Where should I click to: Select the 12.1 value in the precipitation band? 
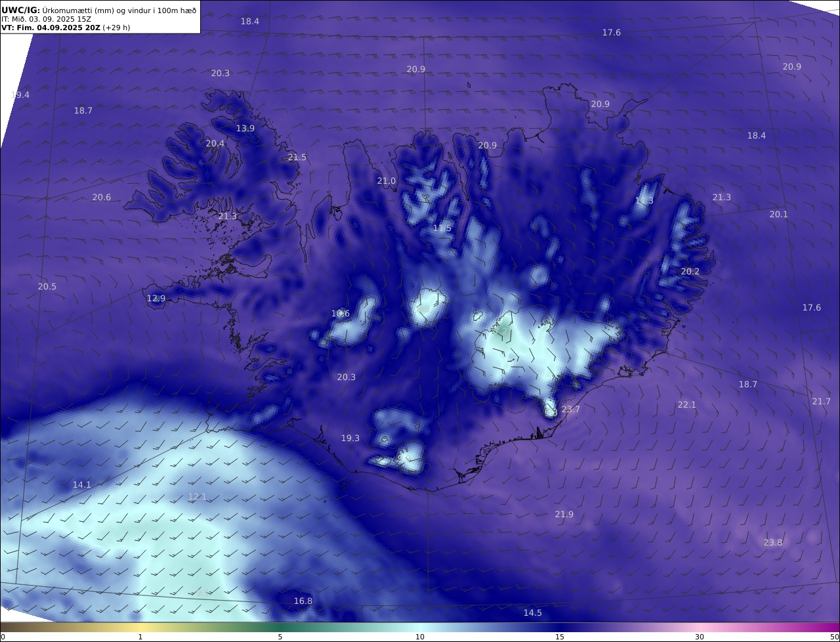[198, 496]
